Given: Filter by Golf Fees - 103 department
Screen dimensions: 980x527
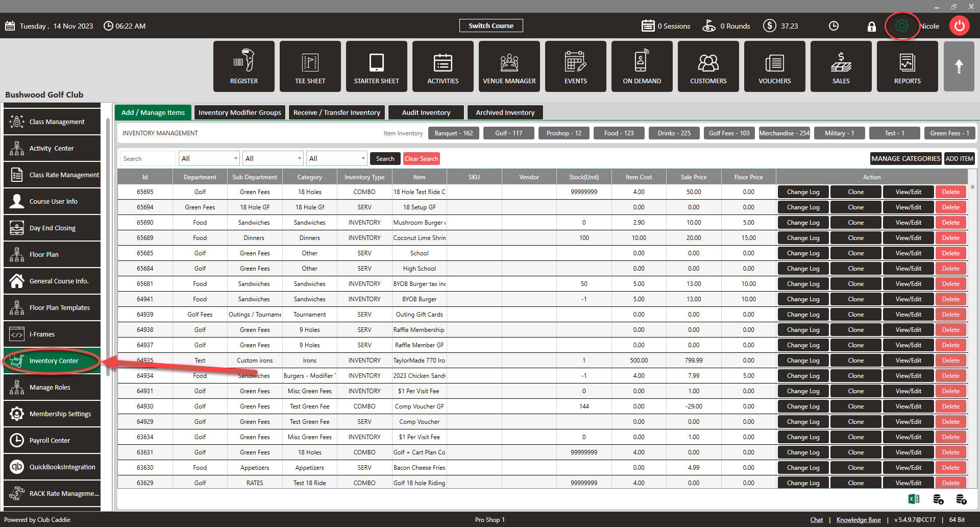Looking at the screenshot, I should click(x=729, y=133).
